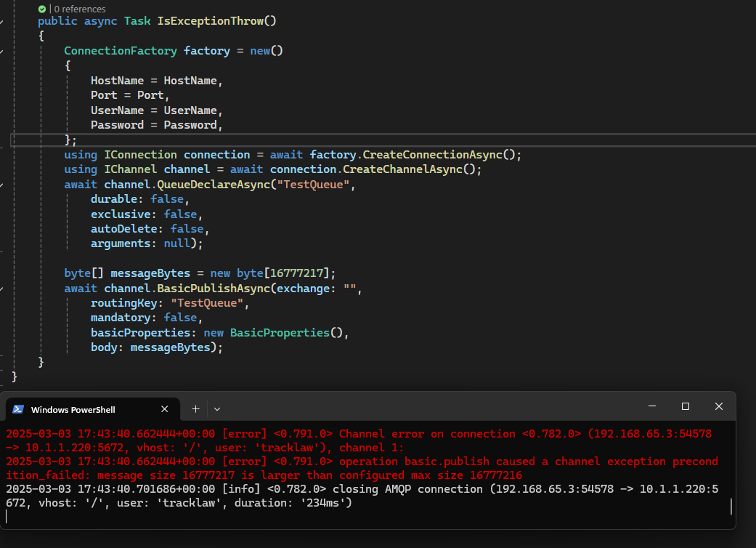756x548 pixels.
Task: Click the 'Password = Password,' line
Action: 157,125
